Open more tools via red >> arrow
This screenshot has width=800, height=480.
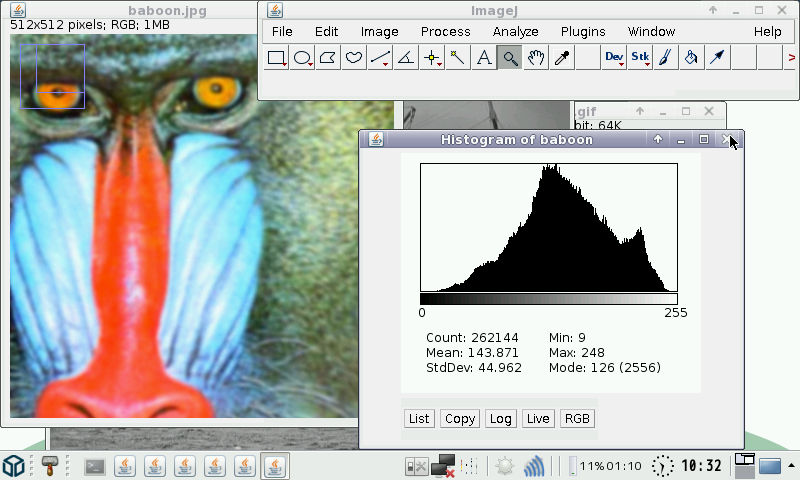click(791, 58)
